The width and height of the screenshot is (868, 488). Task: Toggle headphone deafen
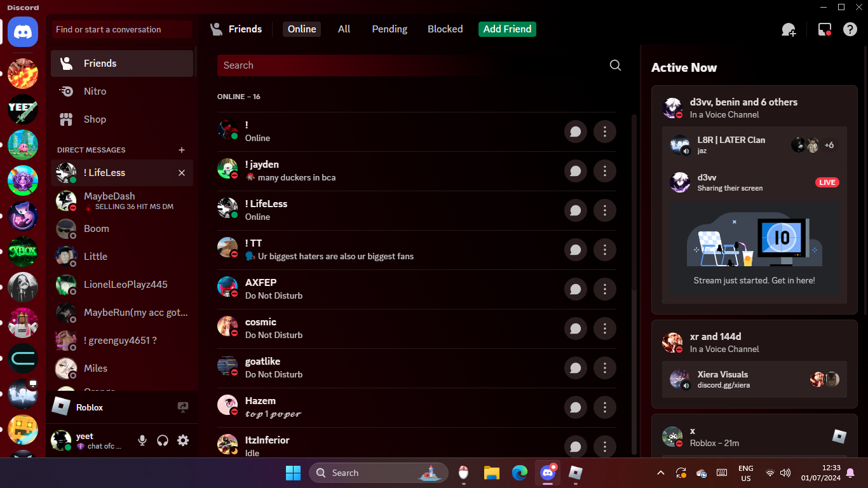pyautogui.click(x=163, y=440)
